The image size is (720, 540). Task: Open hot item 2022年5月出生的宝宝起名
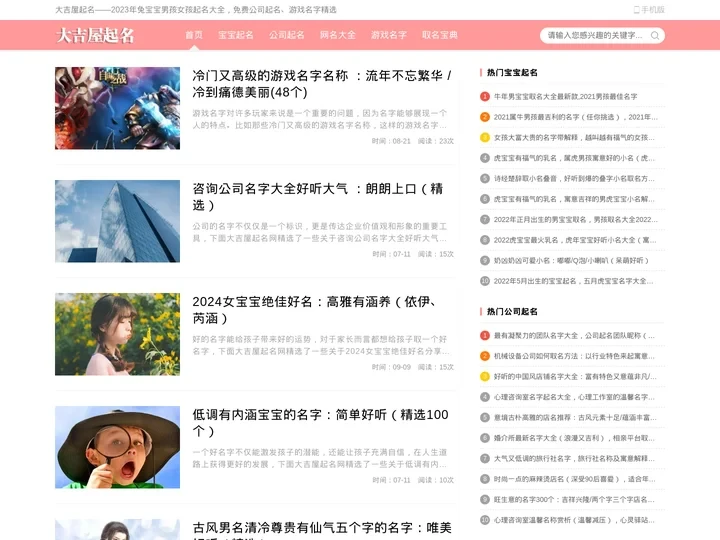tap(574, 281)
